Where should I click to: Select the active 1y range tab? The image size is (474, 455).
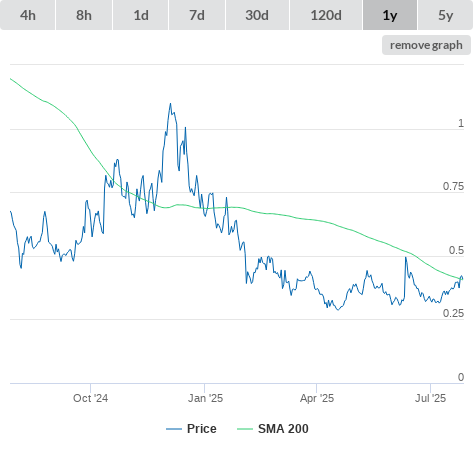pos(390,15)
